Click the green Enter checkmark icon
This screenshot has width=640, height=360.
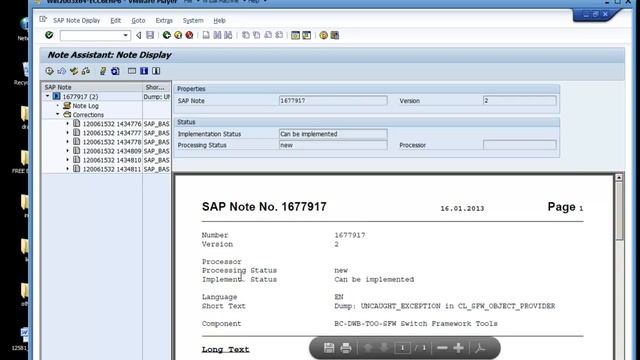(49, 35)
